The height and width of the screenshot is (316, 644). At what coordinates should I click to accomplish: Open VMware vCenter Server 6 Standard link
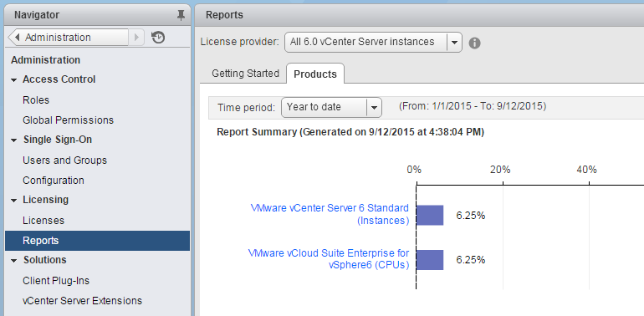click(x=330, y=214)
